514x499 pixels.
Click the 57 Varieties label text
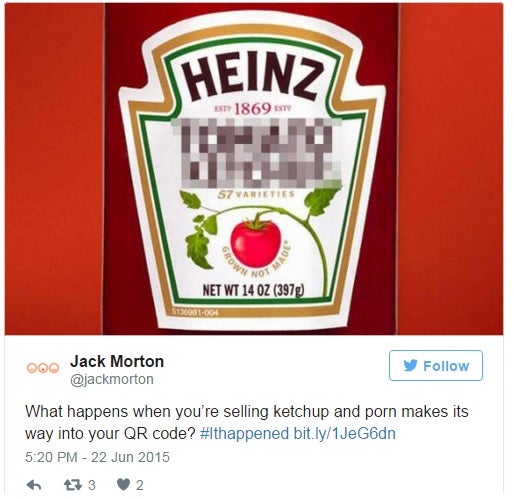256,194
